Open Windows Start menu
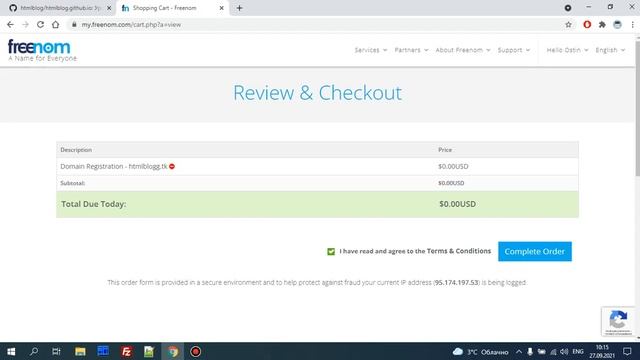 [11, 351]
